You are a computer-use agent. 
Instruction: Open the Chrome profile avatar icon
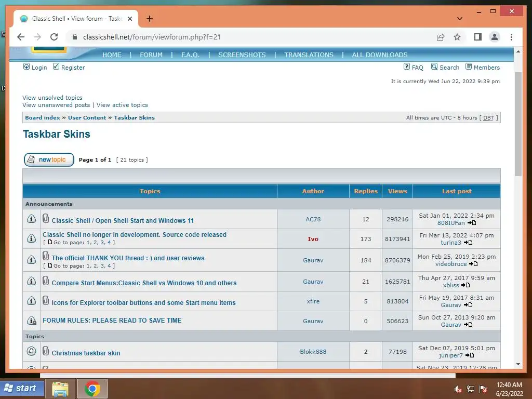coord(495,37)
